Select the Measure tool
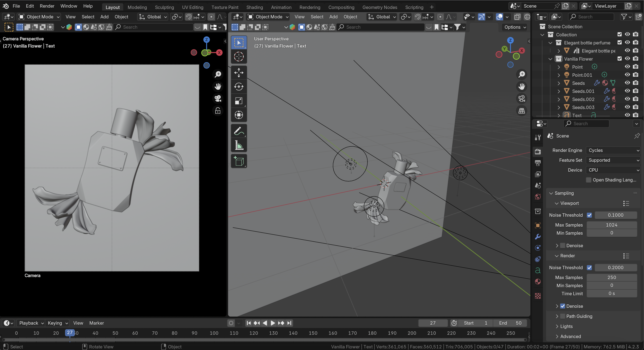 click(239, 145)
